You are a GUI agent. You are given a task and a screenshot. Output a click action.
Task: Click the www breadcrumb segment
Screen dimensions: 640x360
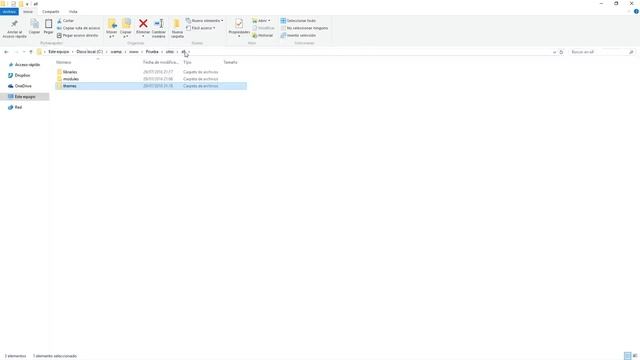click(133, 52)
